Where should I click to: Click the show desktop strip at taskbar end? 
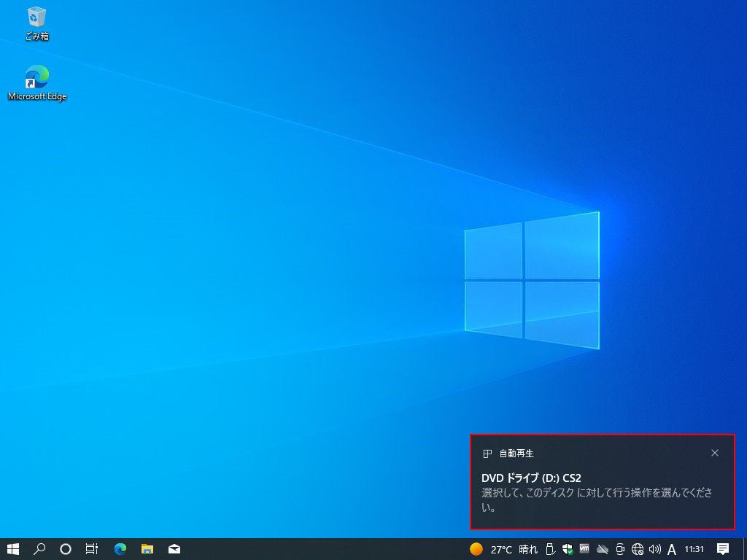coord(745,549)
